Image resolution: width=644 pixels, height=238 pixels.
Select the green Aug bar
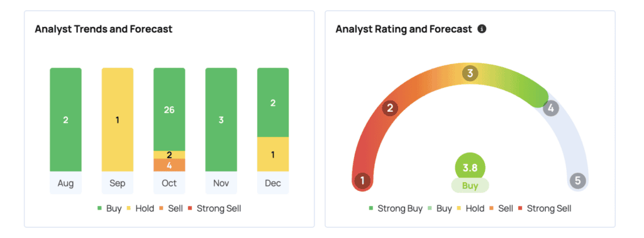65,119
